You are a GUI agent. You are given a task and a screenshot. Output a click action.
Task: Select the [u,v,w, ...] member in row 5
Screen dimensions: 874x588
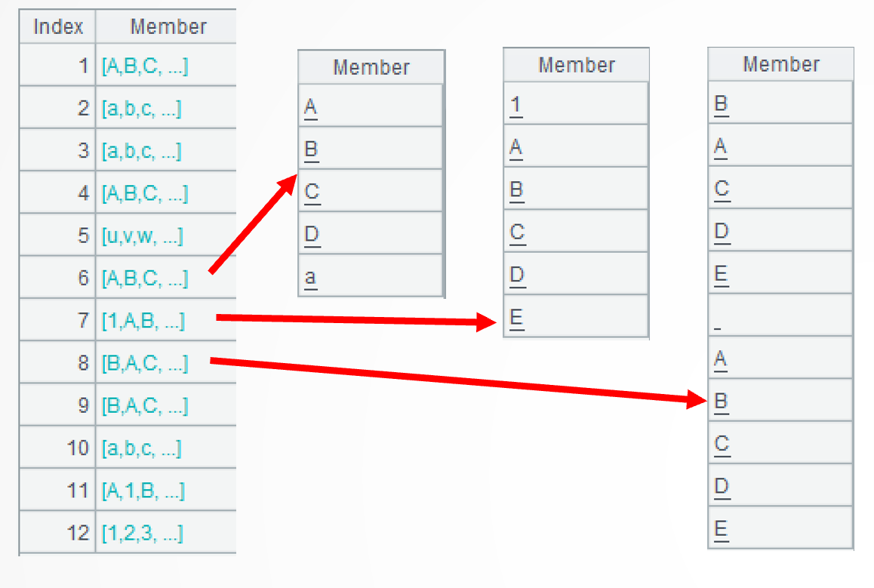142,236
